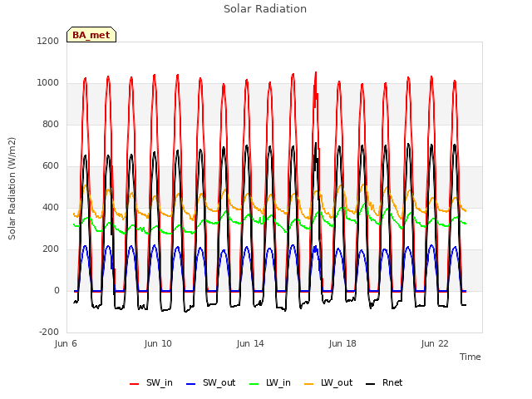532x399 pixels.
Task: Click the Jun 6 x-axis label
Action: (66, 343)
